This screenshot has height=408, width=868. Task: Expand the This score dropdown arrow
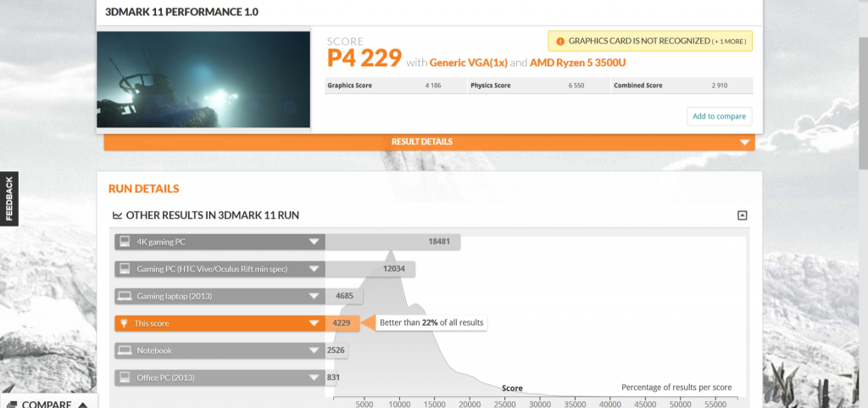(x=314, y=323)
